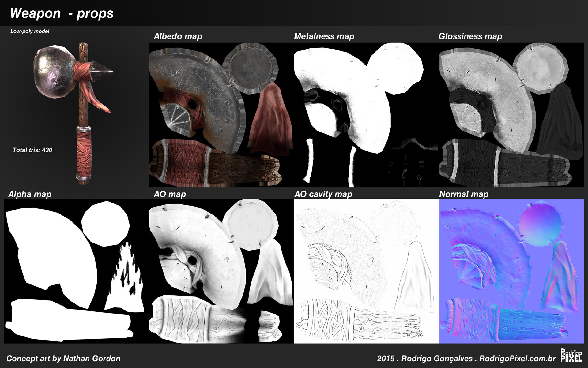Click the 'Glossiness map' label
The width and height of the screenshot is (588, 368).
[470, 36]
